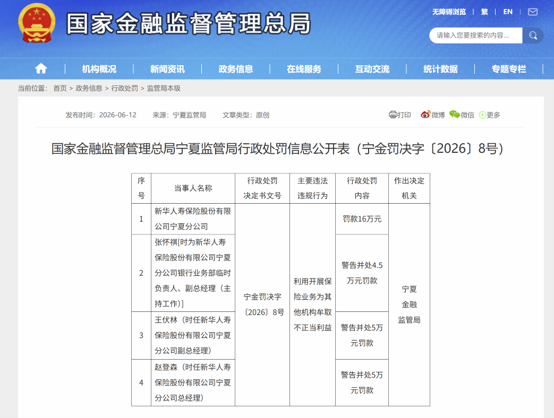This screenshot has width=554, height=418.
Task: Click decision number cell 宁金罚决字〔2026〕8号
Action: tap(262, 305)
